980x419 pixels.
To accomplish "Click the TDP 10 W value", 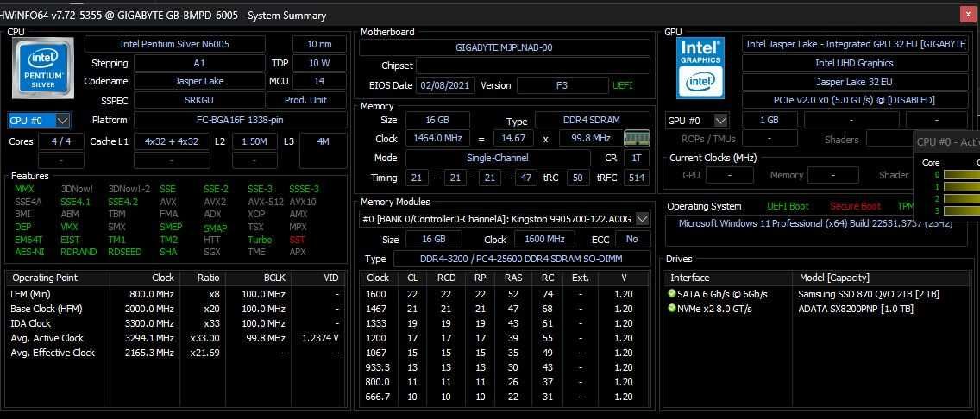I will click(x=319, y=63).
